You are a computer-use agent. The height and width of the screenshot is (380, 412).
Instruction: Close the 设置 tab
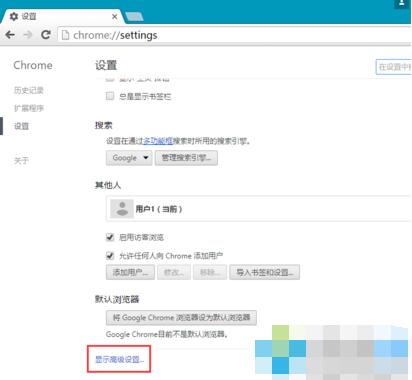[114, 16]
